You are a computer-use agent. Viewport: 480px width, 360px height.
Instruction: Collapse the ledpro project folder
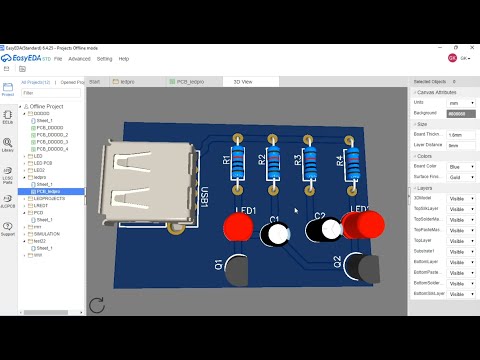pyautogui.click(x=24, y=177)
